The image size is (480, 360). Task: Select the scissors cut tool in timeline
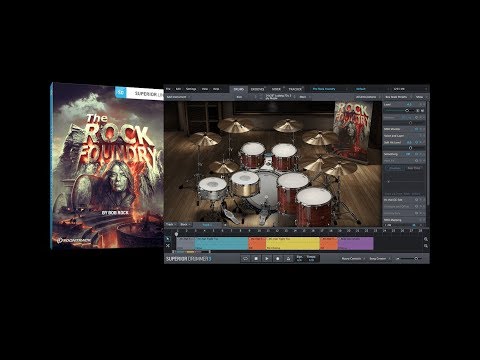[168, 246]
